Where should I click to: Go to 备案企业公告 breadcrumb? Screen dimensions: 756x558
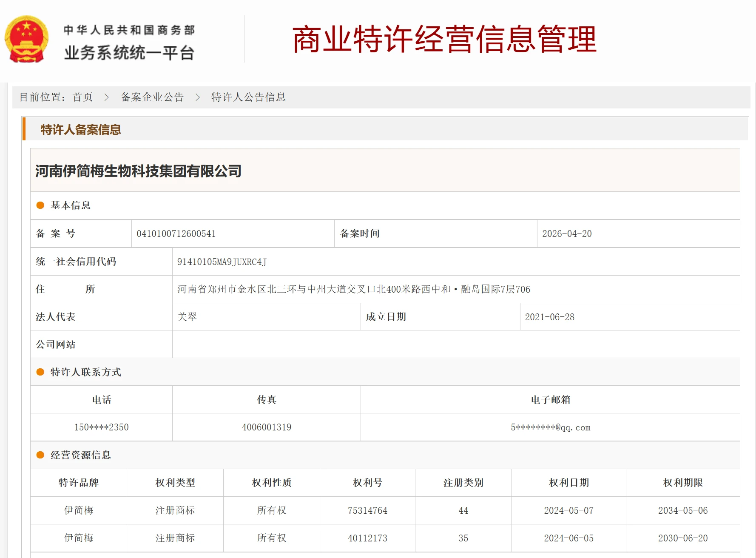(152, 97)
